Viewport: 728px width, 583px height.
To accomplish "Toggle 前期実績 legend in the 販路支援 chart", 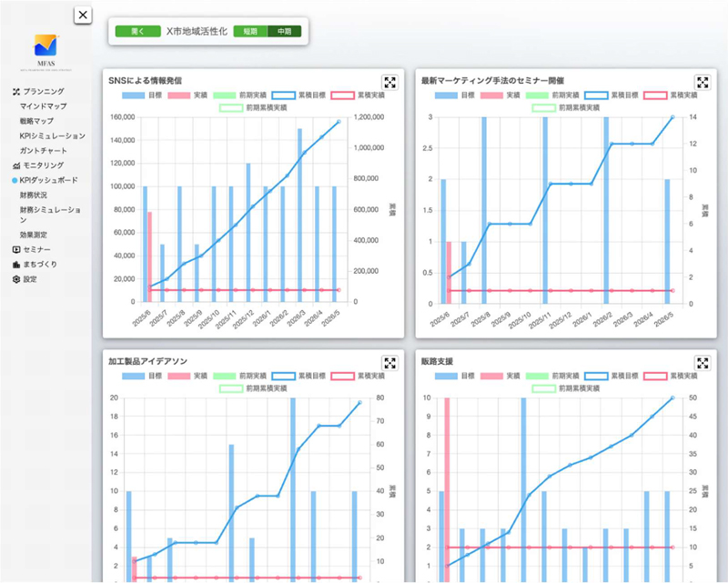I will point(552,376).
